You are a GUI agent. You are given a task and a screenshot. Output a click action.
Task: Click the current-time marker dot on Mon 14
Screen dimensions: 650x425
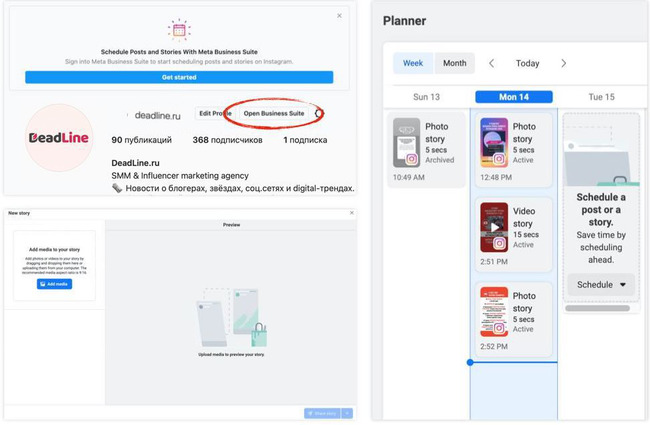click(x=470, y=362)
